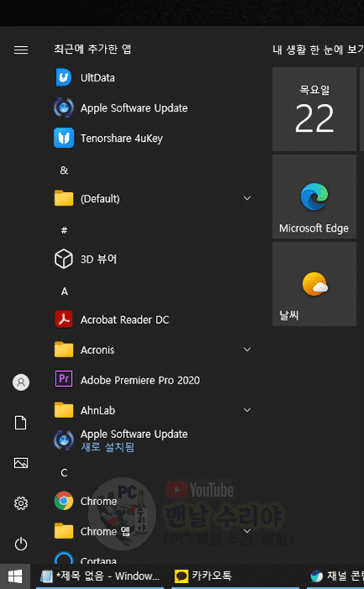Expand the Start menu hamburger button
Viewport: 364px width, 589px height.
(x=21, y=50)
